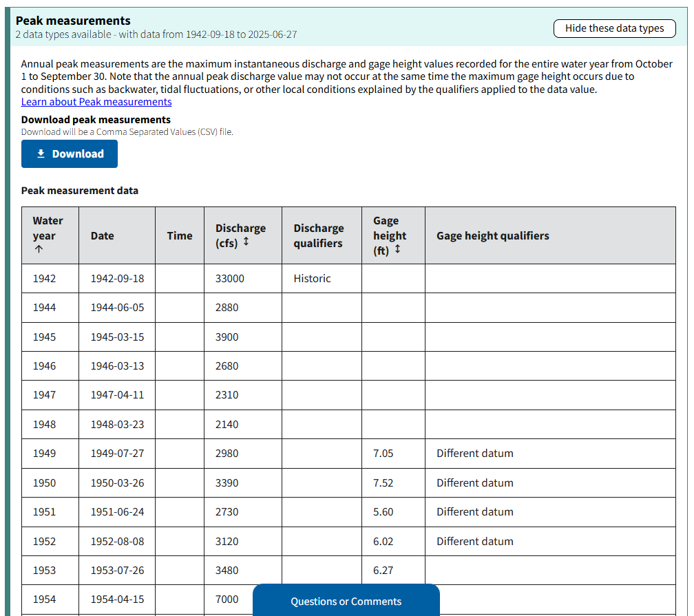Image resolution: width=694 pixels, height=616 pixels.
Task: Select date cell 1947-04-11
Action: (117, 395)
